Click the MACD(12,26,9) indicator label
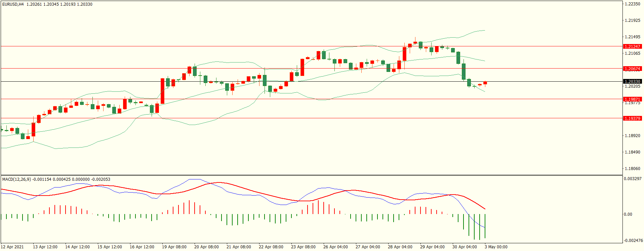644x251 pixels. 16,179
